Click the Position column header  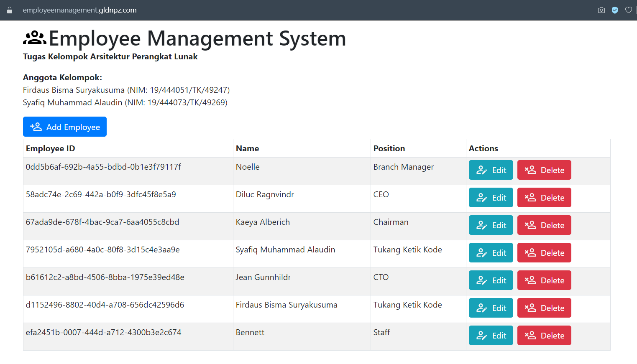(x=389, y=148)
